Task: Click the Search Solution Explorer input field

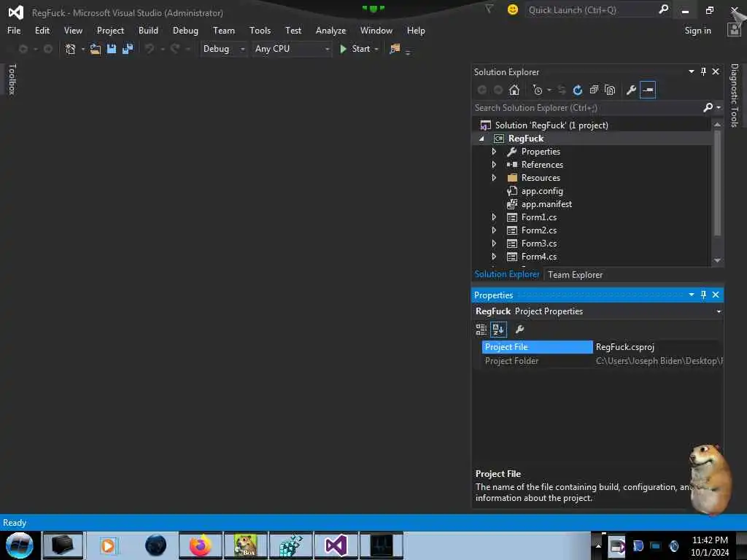Action: coord(587,108)
